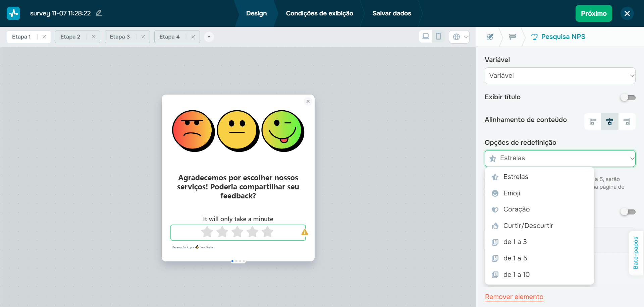This screenshot has width=644, height=307.
Task: Switch to Etapa 1 tab
Action: point(21,37)
